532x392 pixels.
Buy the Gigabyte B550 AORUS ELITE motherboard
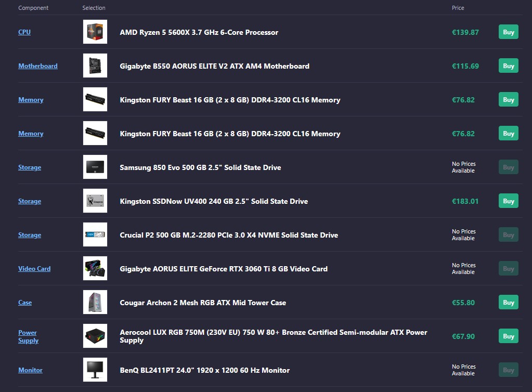tap(508, 66)
